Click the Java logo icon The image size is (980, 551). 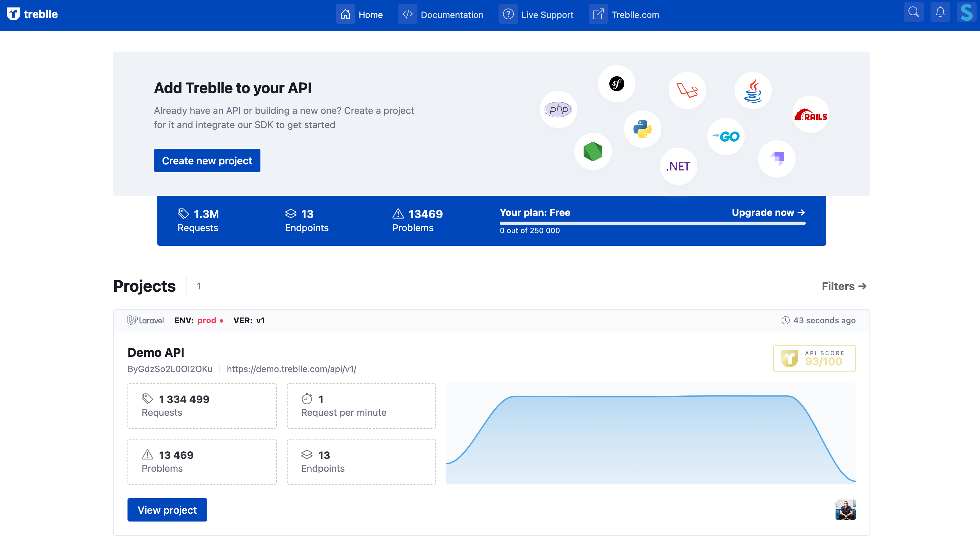coord(753,90)
